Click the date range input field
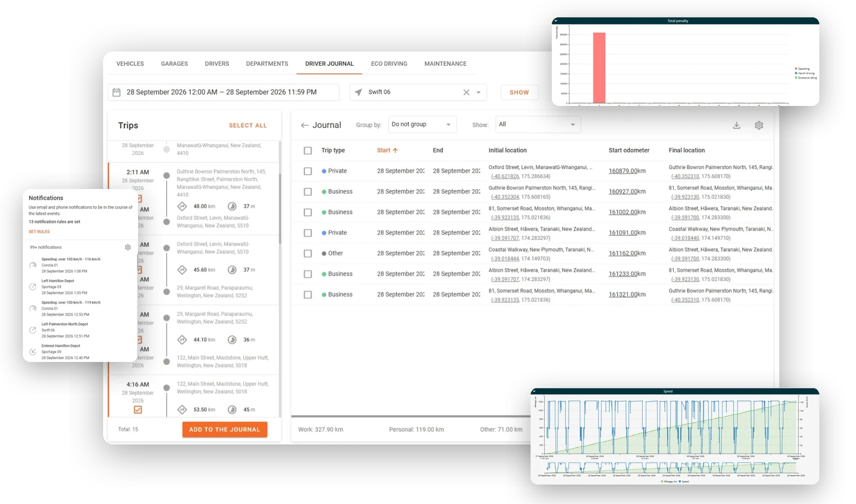856x504 pixels. [223, 92]
